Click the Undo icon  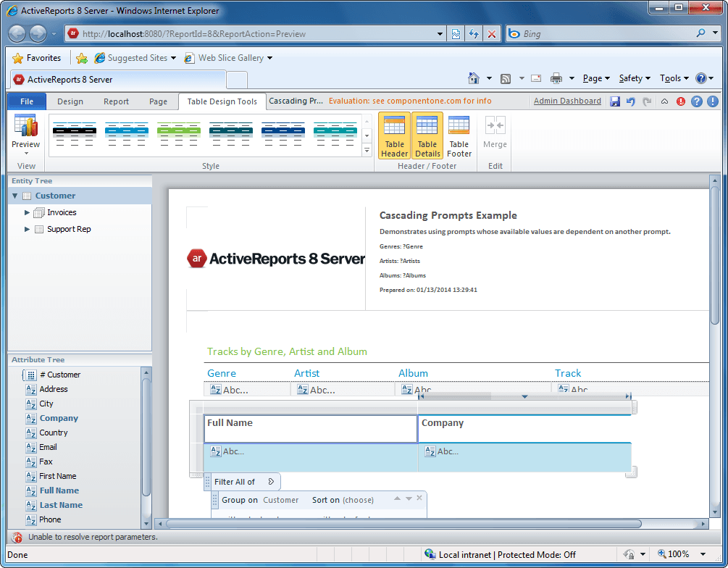[630, 101]
